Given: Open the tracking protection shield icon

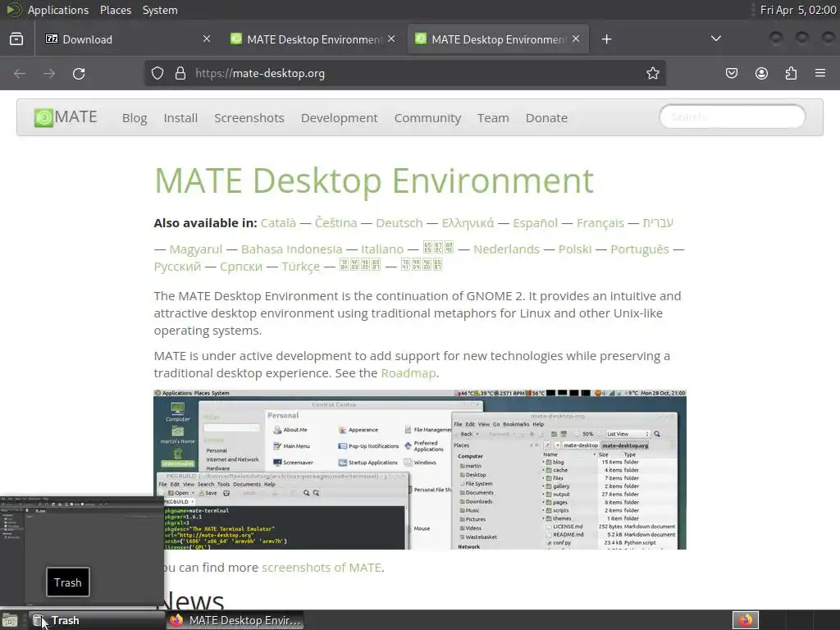Looking at the screenshot, I should 157,73.
